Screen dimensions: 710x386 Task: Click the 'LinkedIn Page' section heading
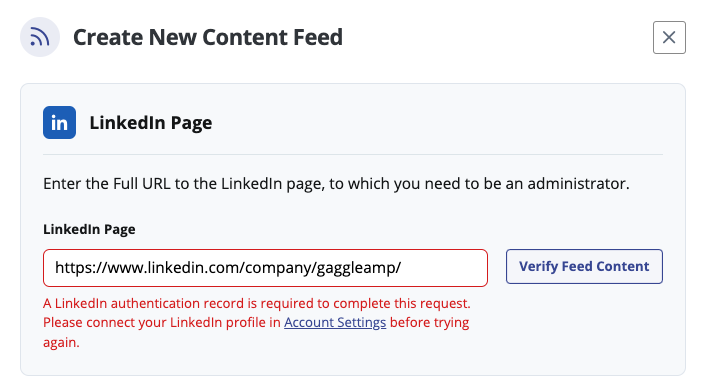pyautogui.click(x=151, y=123)
